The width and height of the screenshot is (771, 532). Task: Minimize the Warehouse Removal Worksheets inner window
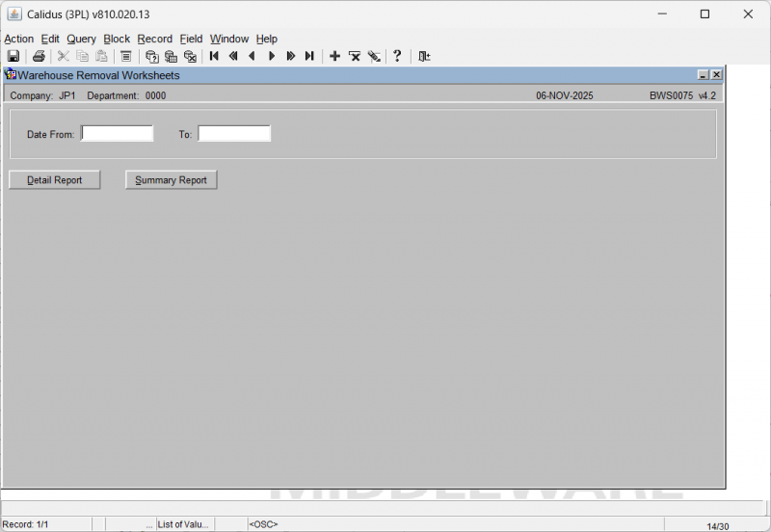tap(703, 75)
